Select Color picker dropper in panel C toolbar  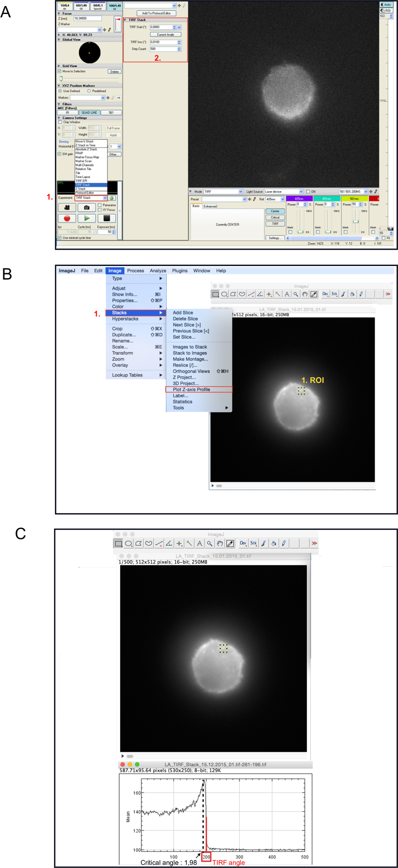pyautogui.click(x=230, y=544)
